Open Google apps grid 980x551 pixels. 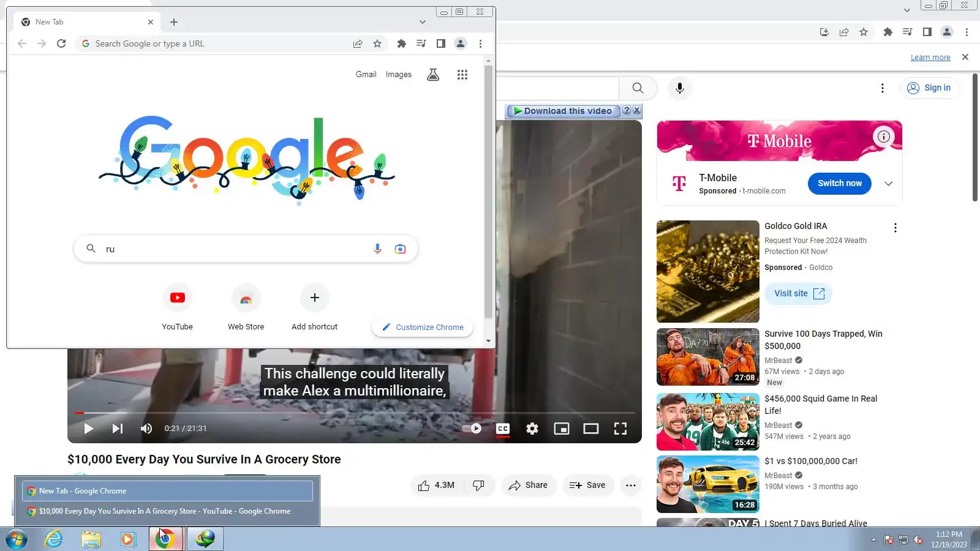coord(462,75)
